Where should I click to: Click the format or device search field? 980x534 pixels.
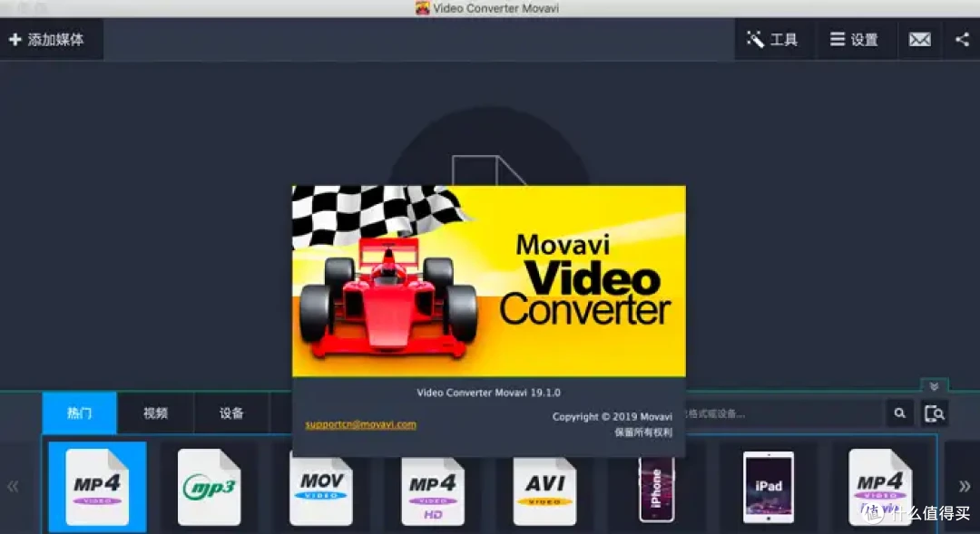[x=784, y=413]
